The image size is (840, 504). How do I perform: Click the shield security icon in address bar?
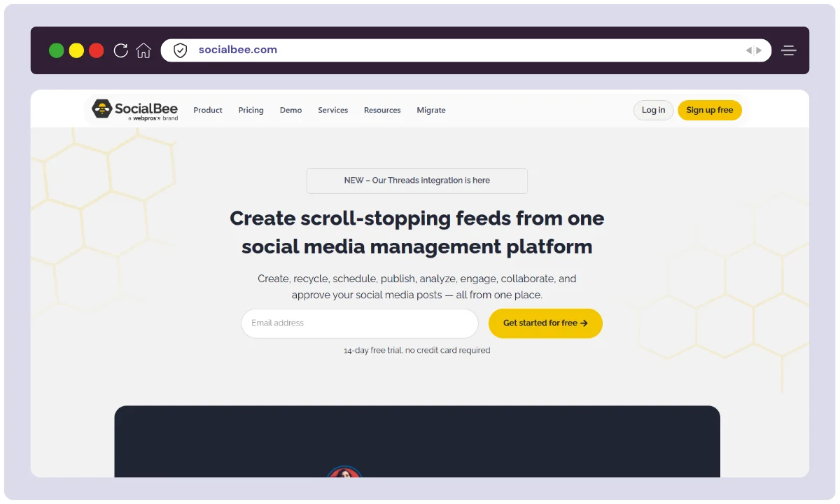click(x=181, y=50)
